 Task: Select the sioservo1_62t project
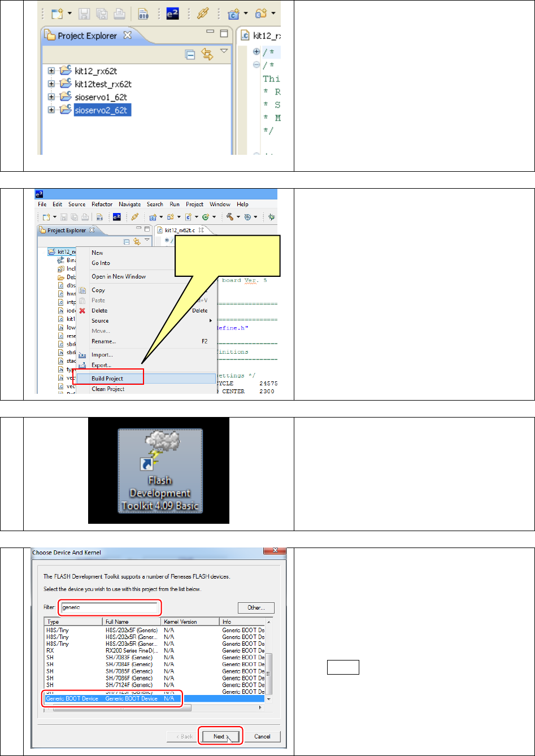pos(101,97)
